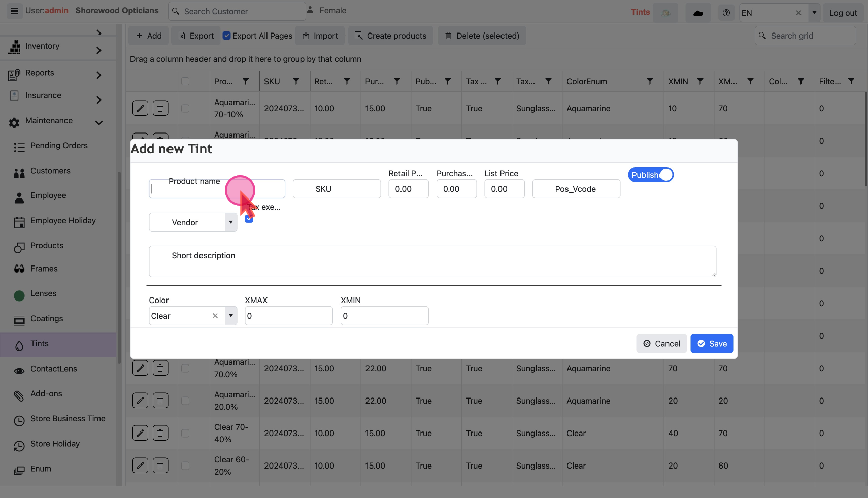Image resolution: width=868 pixels, height=498 pixels.
Task: Open the Color dropdown arrow
Action: [x=231, y=316]
